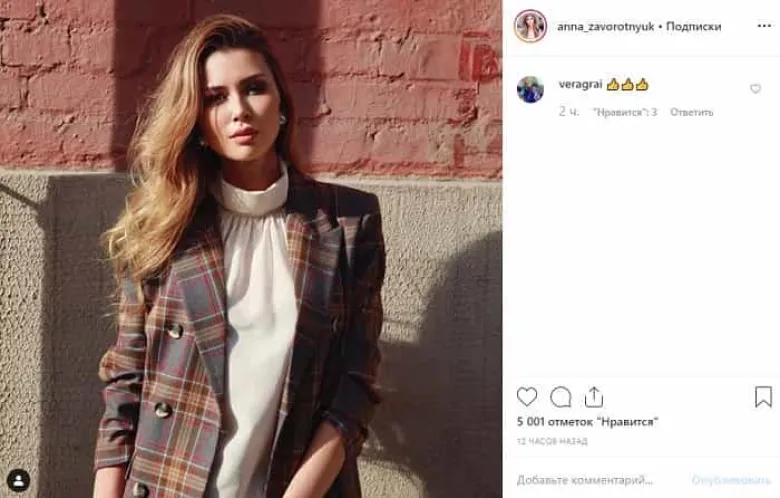780x498 pixels.
Task: Click the 2 ч. comment timestamp
Action: point(569,112)
